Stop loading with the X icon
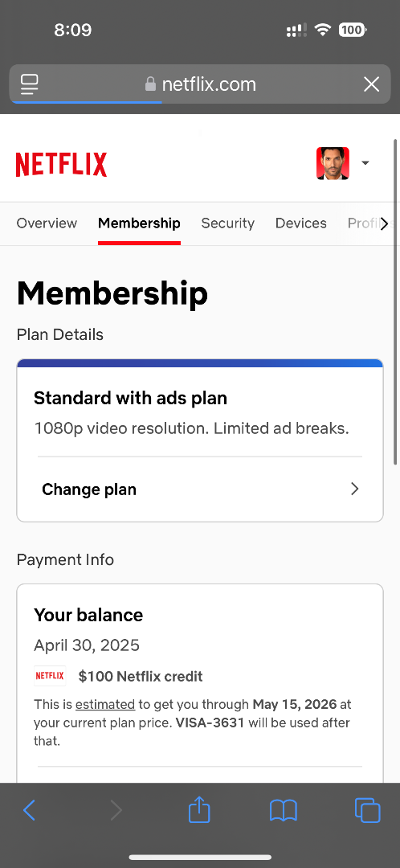Viewport: 400px width, 868px height. coord(371,84)
